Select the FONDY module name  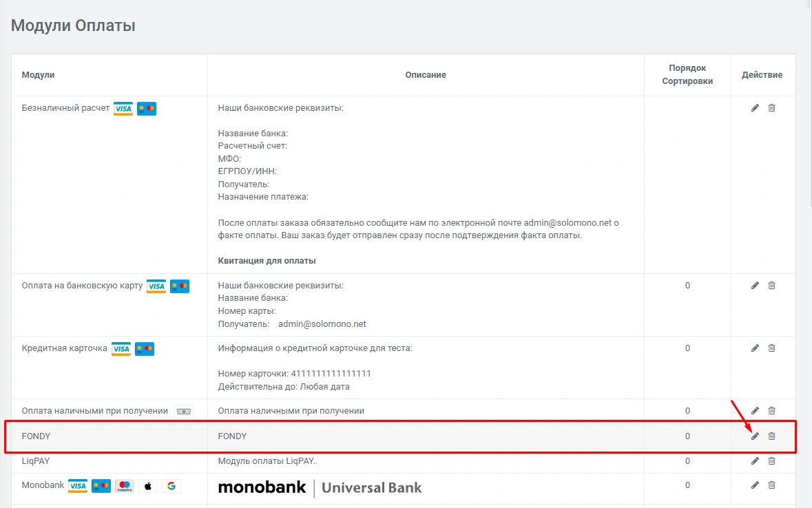(x=37, y=436)
